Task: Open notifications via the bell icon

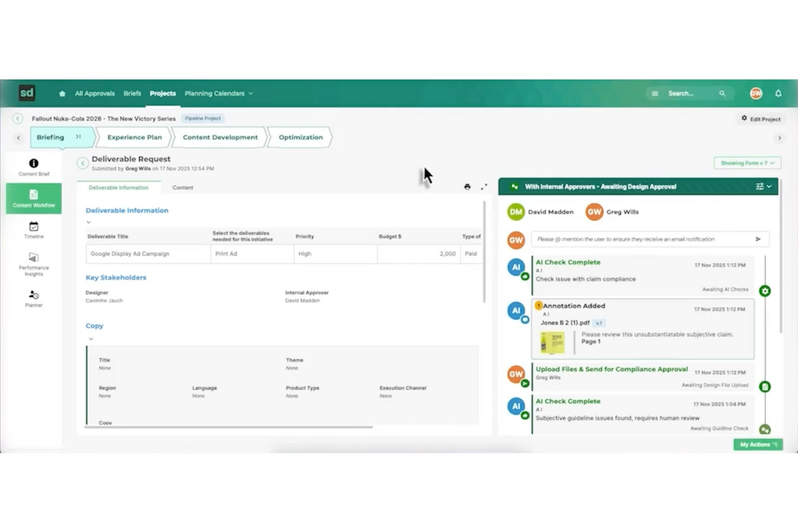Action: tap(778, 93)
